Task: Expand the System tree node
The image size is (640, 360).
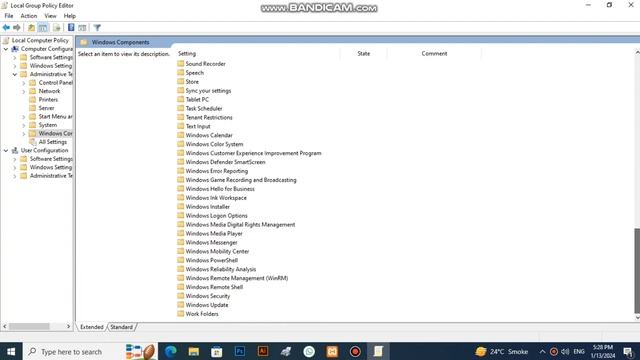Action: (24, 125)
